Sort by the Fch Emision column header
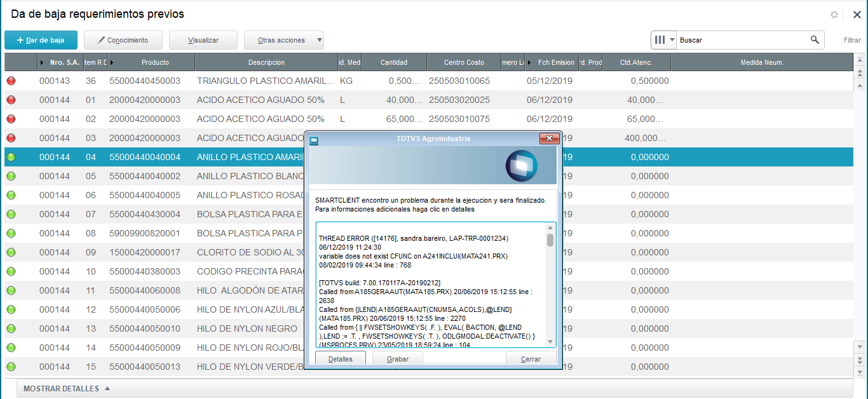 tap(551, 62)
